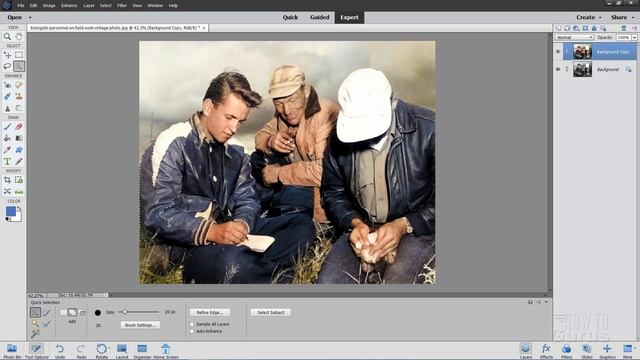Delete layer with the trash icon

pyautogui.click(x=624, y=28)
